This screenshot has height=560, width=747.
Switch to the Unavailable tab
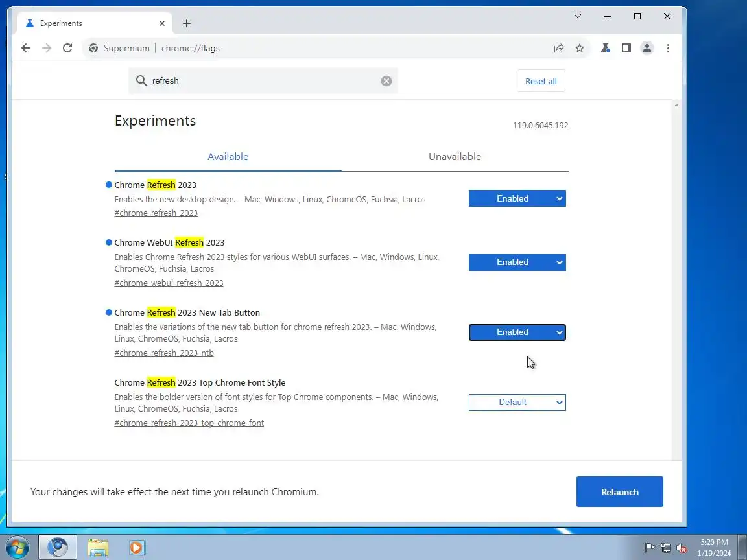tap(455, 157)
